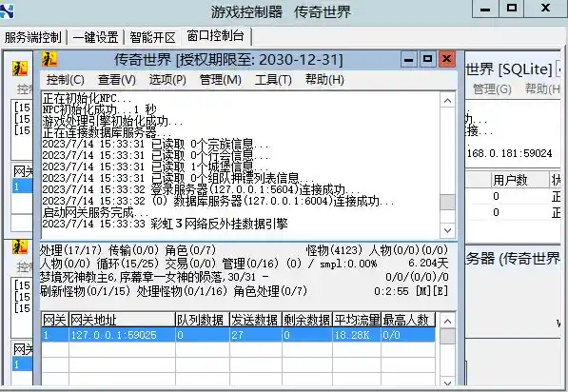568x392 pixels.
Task: Maximize the 游戏控制器 main window
Action: (x=512, y=9)
